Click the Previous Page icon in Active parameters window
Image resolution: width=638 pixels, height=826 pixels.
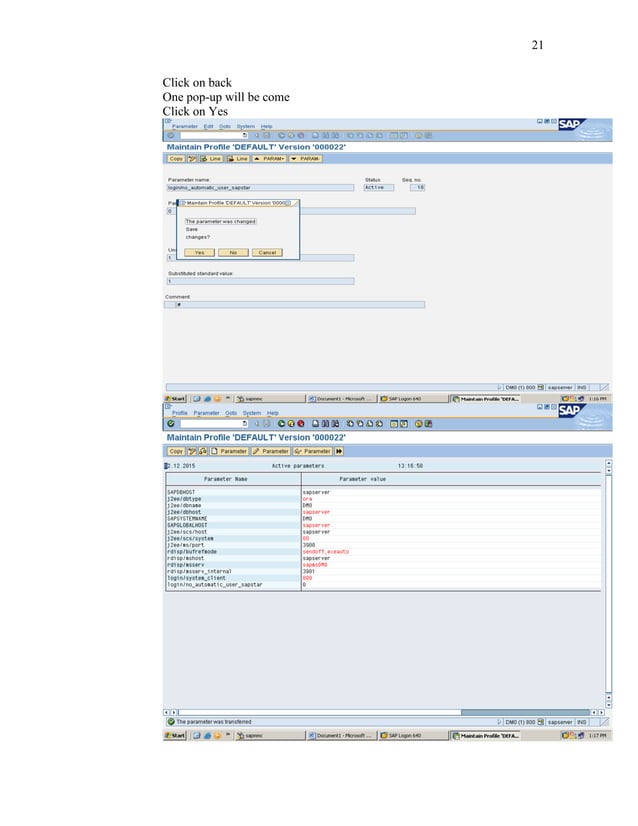360,424
